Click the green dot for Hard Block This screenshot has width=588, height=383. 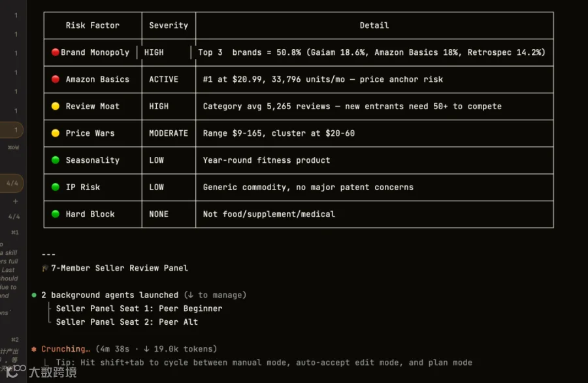tap(55, 214)
